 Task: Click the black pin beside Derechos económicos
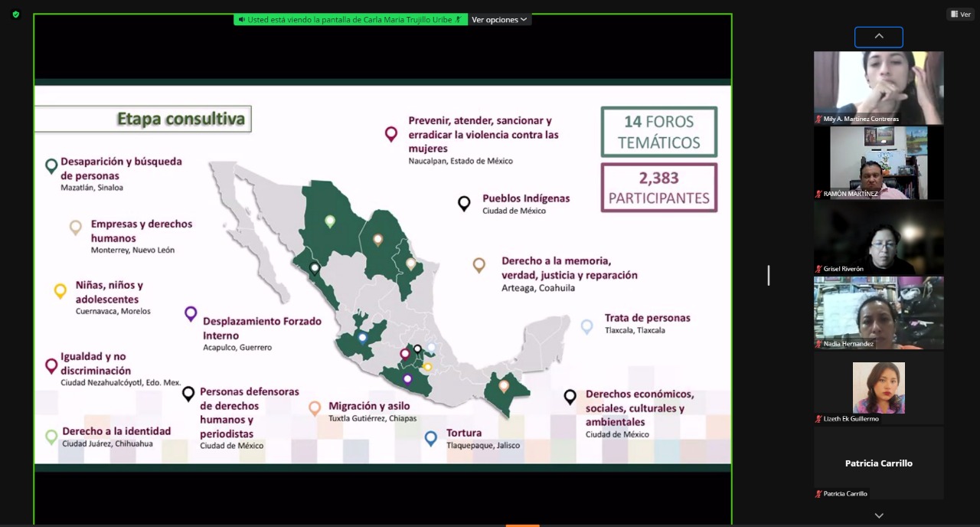pos(570,397)
